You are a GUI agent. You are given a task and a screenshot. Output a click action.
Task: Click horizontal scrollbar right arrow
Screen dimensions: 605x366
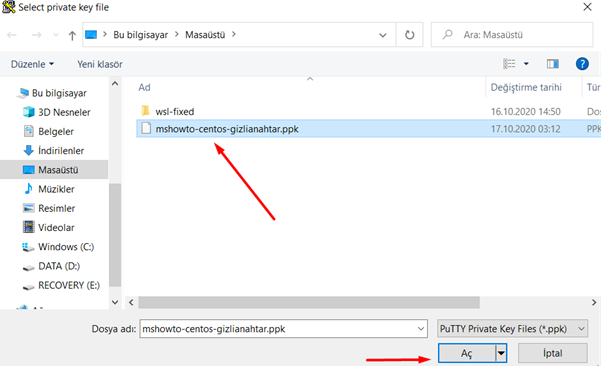[x=594, y=302]
